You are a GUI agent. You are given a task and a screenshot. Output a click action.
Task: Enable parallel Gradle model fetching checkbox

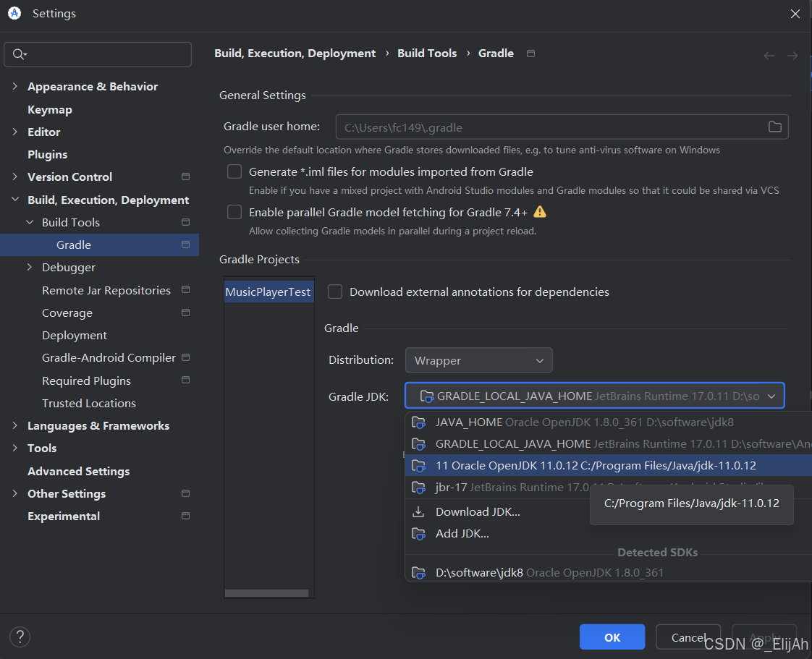point(234,212)
